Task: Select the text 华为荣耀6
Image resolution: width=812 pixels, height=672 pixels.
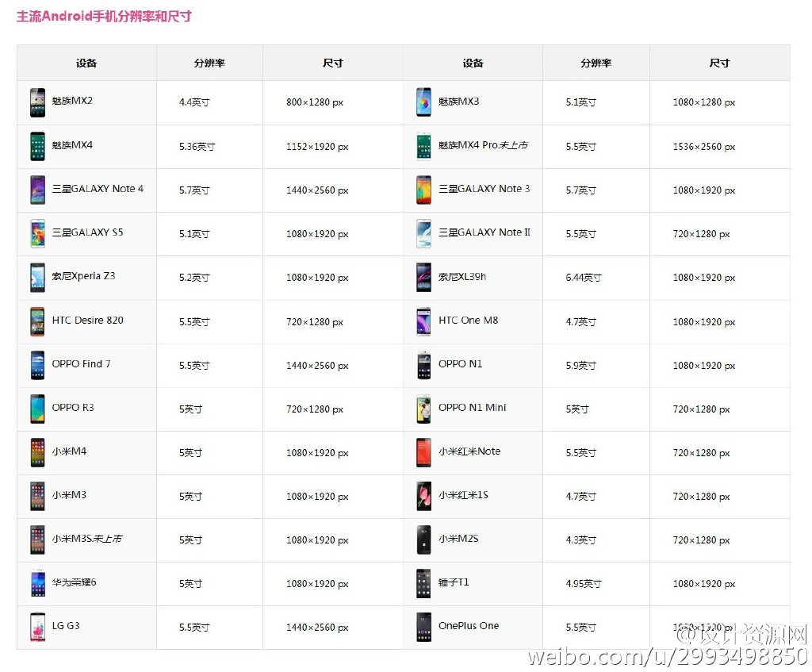Action: click(74, 582)
